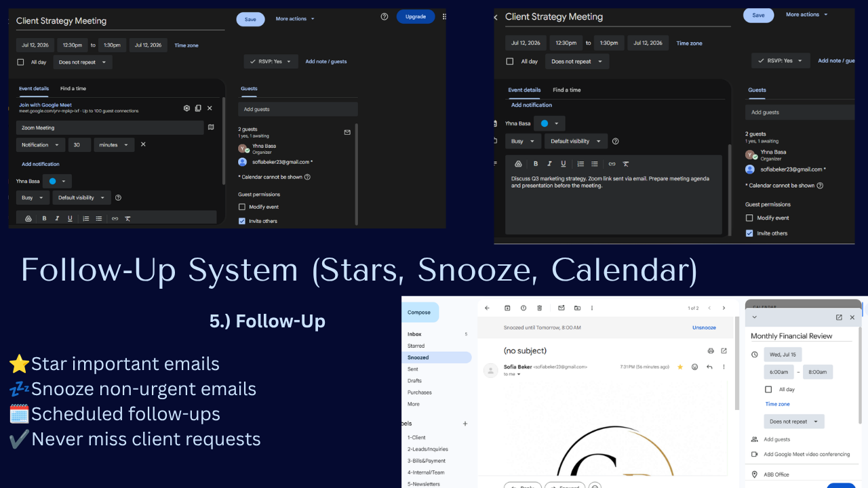The height and width of the screenshot is (488, 868).
Task: Open event color picker in left calendar window
Action: (x=57, y=181)
